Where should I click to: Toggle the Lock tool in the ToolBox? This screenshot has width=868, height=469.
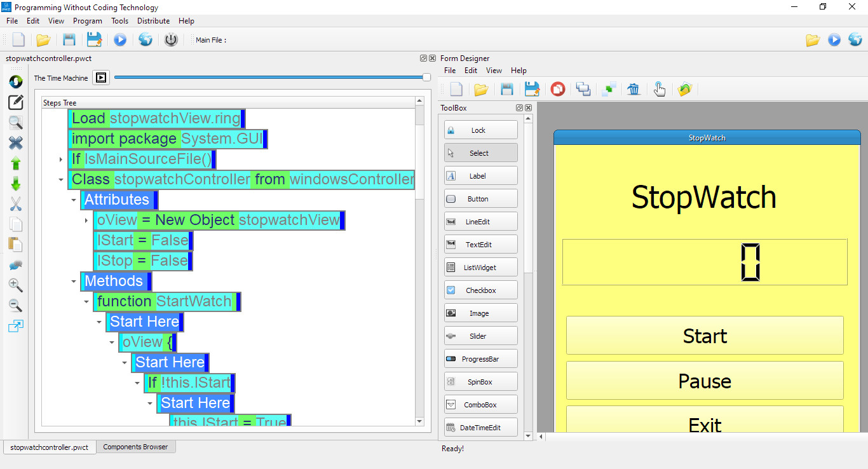[480, 129]
